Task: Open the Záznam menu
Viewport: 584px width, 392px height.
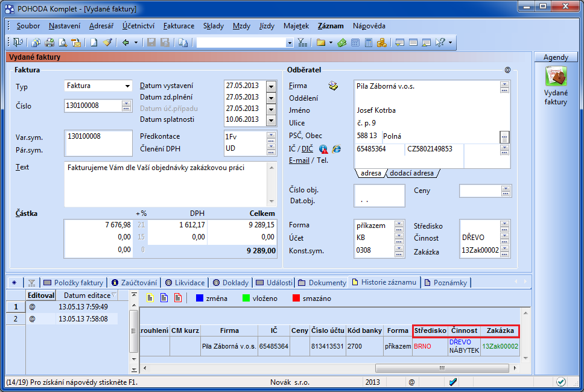Action: [x=331, y=26]
